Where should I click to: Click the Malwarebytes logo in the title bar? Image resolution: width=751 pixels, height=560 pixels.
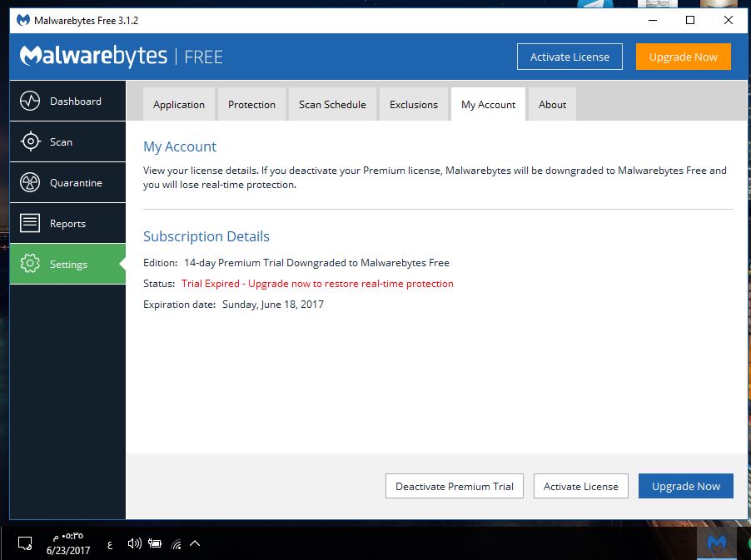point(23,20)
